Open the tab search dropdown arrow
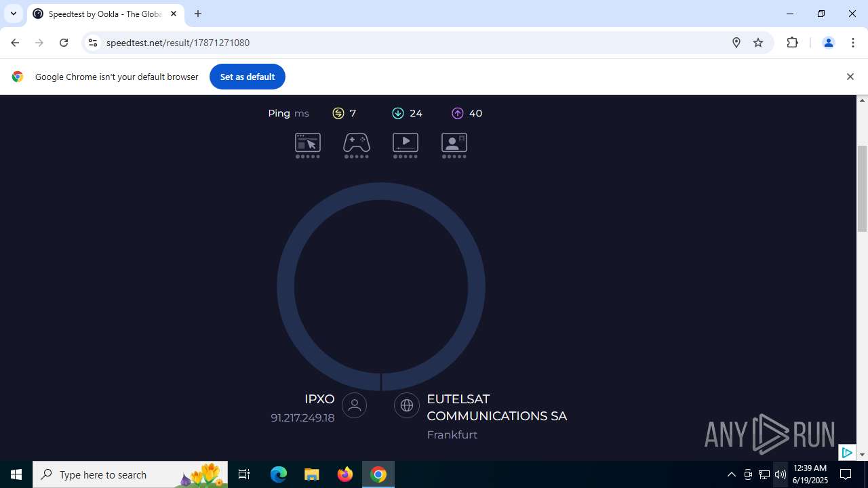The height and width of the screenshot is (488, 868). (13, 14)
